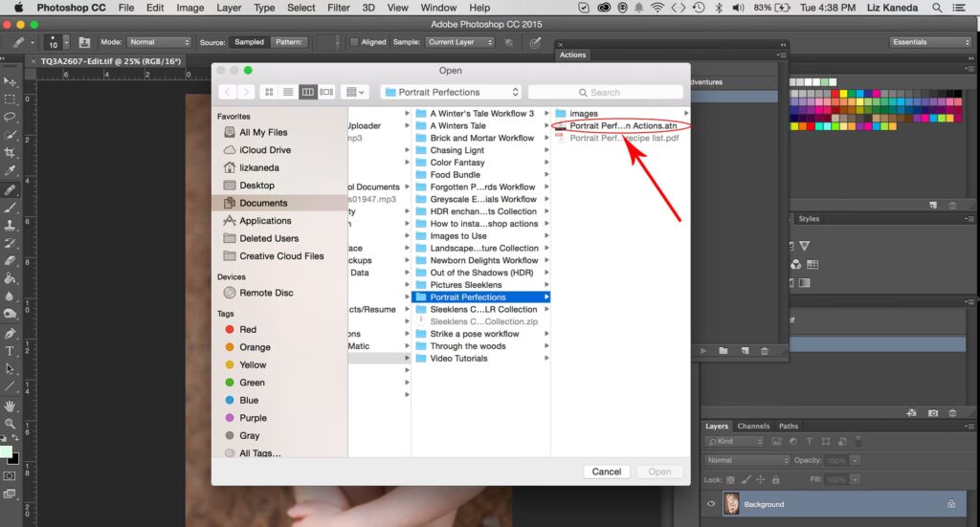Pick the Hand tool
The height and width of the screenshot is (527, 980).
pyautogui.click(x=10, y=404)
